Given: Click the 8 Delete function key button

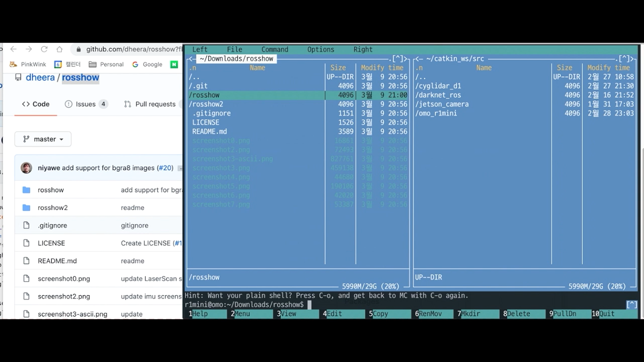Looking at the screenshot, I should click(x=524, y=314).
